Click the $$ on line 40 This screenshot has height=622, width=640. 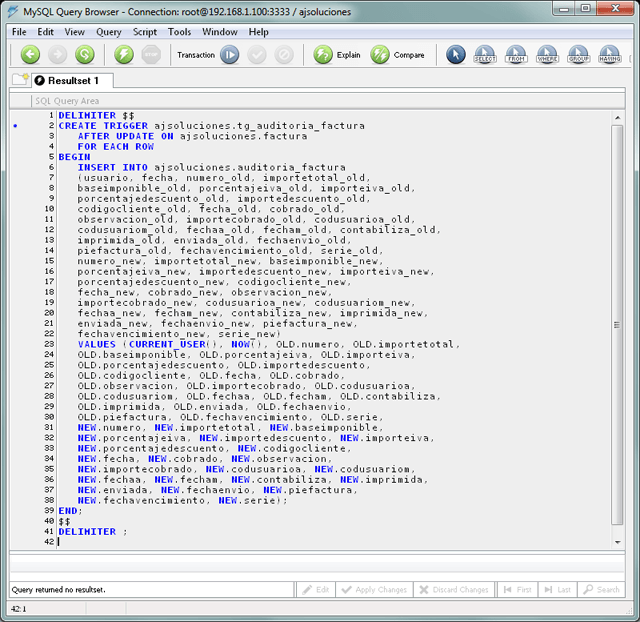coord(64,521)
